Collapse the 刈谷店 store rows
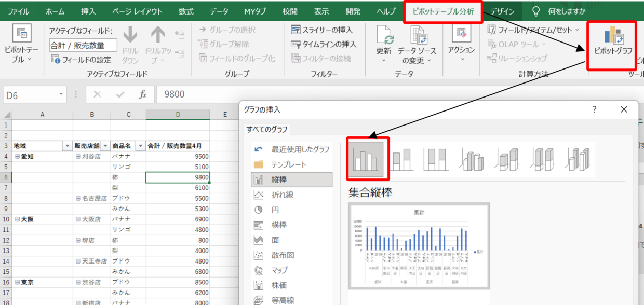 [78, 156]
